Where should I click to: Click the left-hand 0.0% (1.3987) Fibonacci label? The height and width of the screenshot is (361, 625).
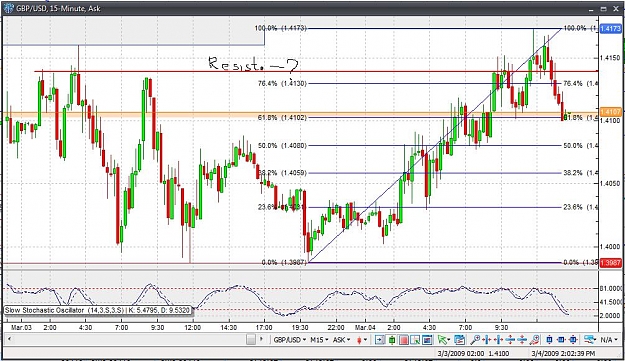(x=284, y=262)
